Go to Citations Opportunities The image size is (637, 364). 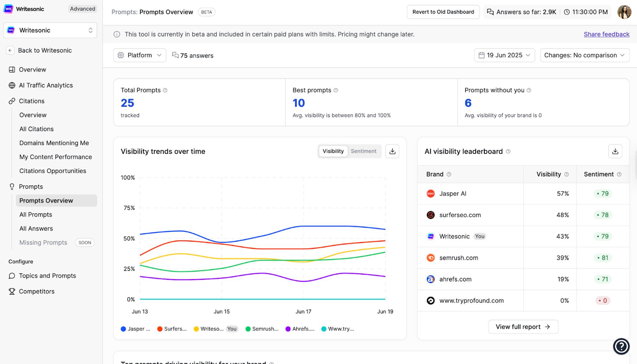click(x=53, y=171)
